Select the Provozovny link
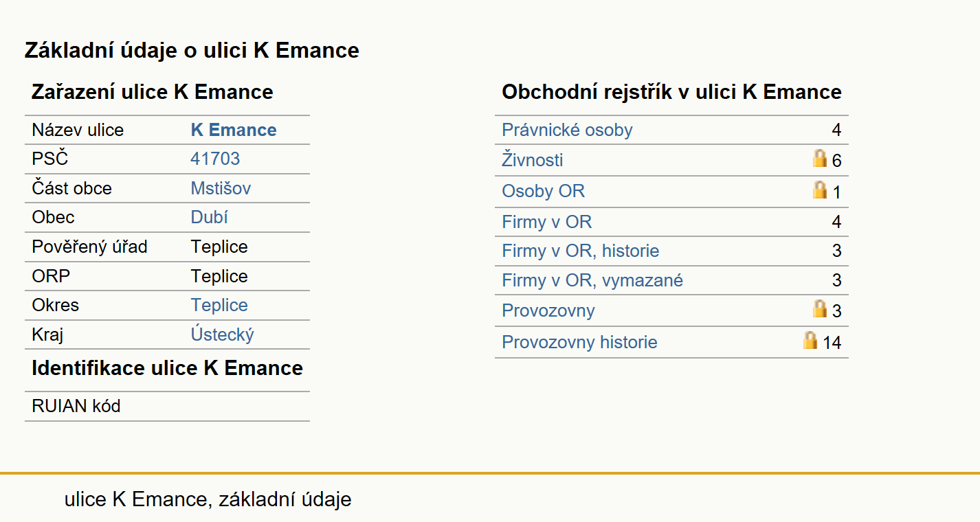This screenshot has width=980, height=522. click(x=548, y=310)
